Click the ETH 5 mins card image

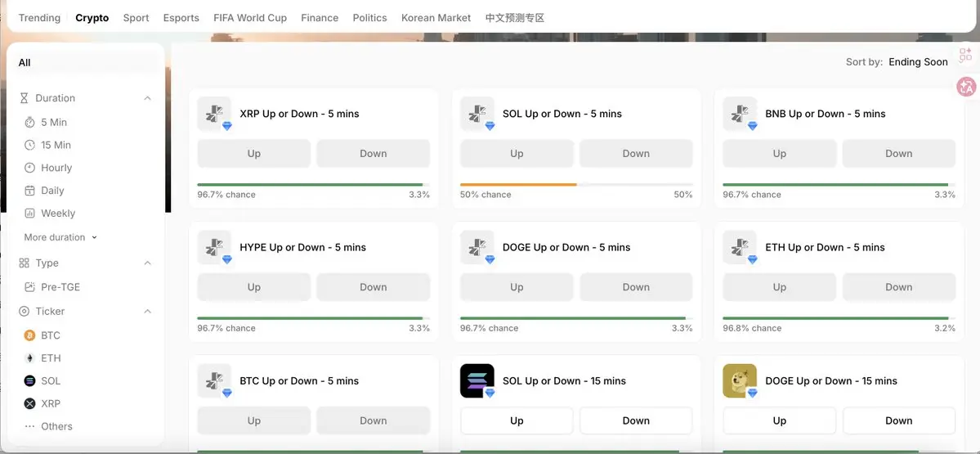click(740, 248)
